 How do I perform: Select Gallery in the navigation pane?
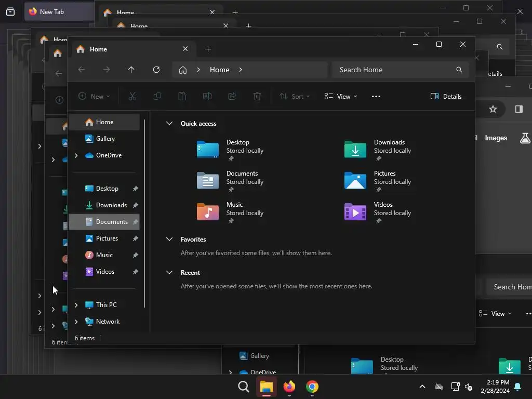click(x=104, y=139)
